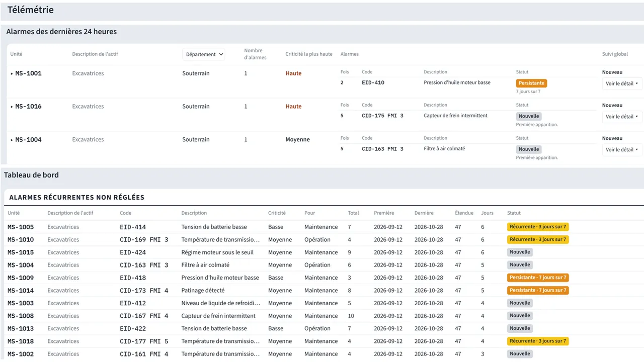Open Voir le détail for EID-410 alarm

click(x=622, y=83)
